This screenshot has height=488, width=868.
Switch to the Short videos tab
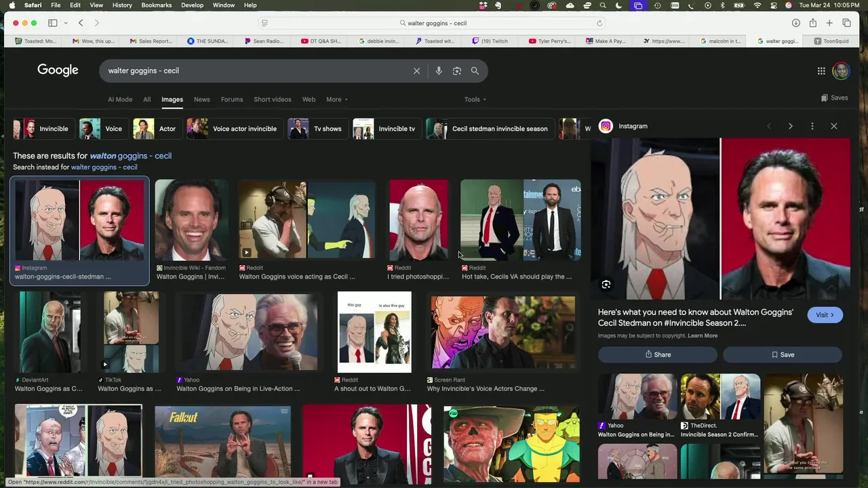[x=273, y=100]
